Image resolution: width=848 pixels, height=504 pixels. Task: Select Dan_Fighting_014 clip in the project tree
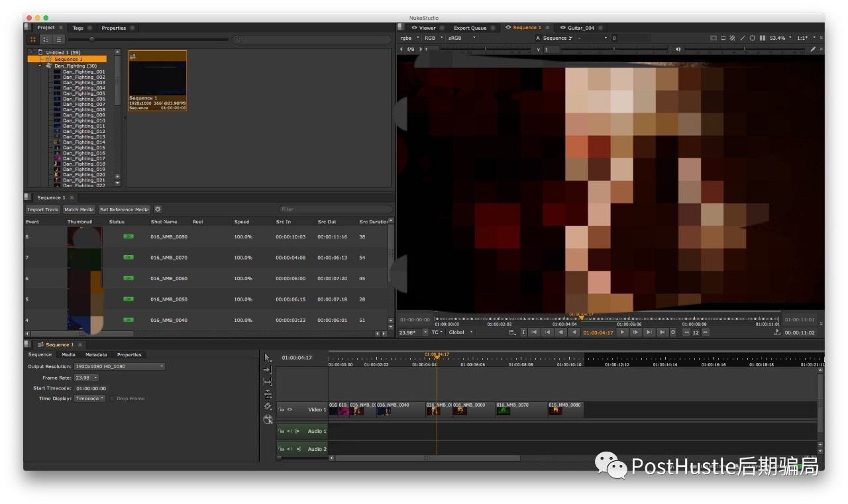[x=83, y=142]
